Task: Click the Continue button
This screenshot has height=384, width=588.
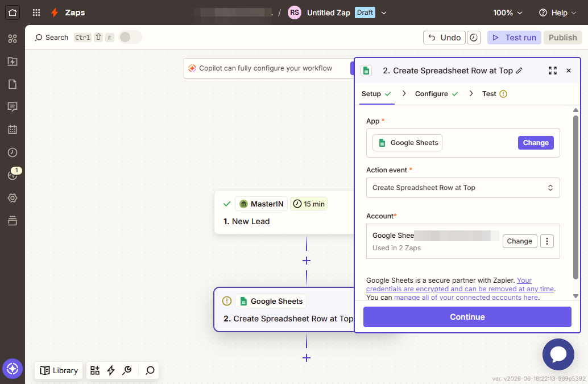Action: (467, 317)
